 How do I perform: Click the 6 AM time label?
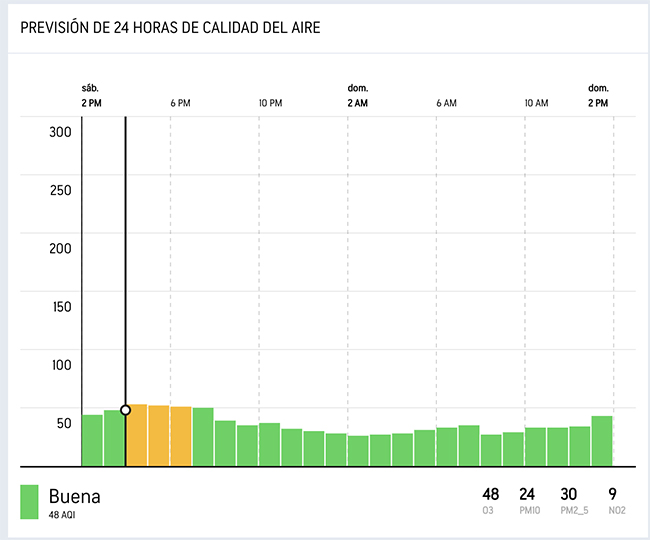(446, 103)
